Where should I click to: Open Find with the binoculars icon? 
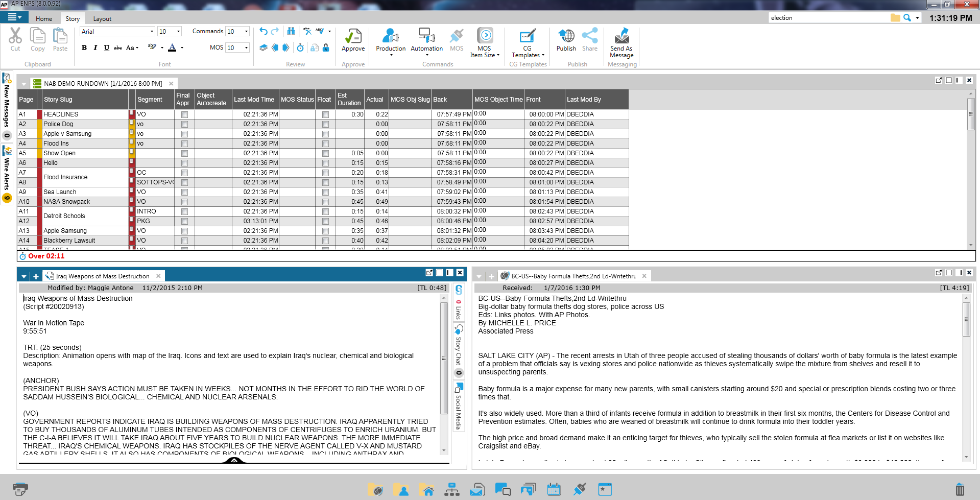[x=291, y=31]
